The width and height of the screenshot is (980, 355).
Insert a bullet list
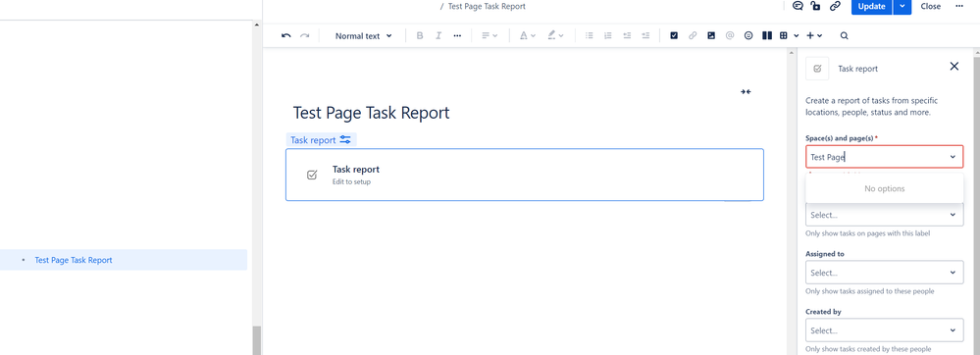589,35
